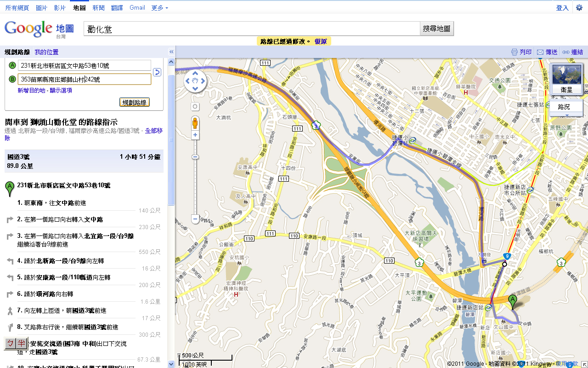Click the left panel scrollbar down arrow
The width and height of the screenshot is (588, 368).
coord(171,364)
